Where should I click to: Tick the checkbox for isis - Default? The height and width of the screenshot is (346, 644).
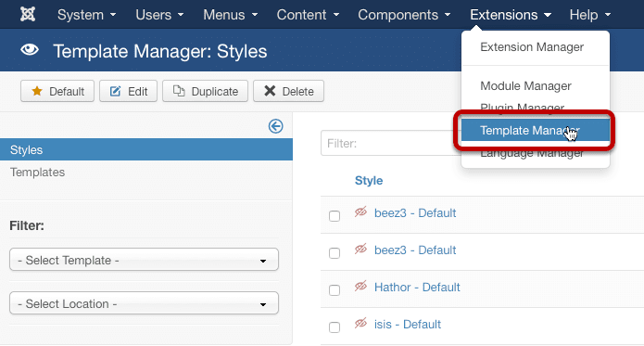click(x=335, y=327)
